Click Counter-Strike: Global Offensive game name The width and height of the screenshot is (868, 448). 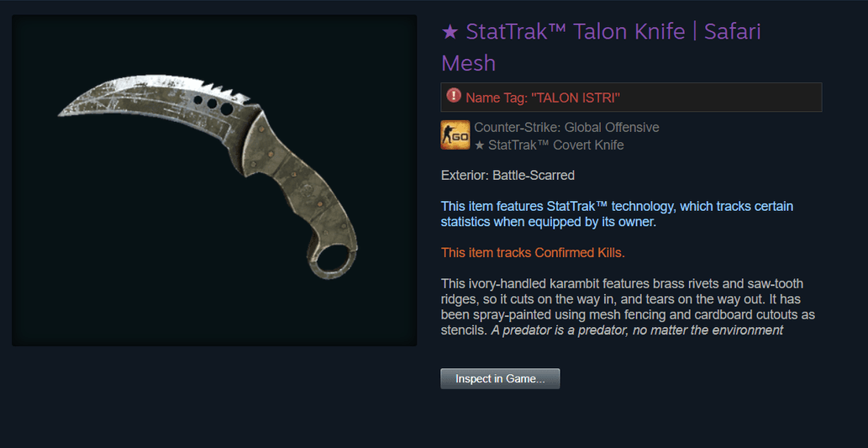pyautogui.click(x=566, y=128)
